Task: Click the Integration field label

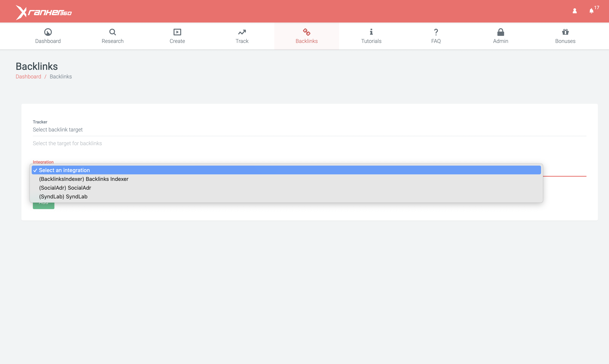Action: tap(43, 162)
